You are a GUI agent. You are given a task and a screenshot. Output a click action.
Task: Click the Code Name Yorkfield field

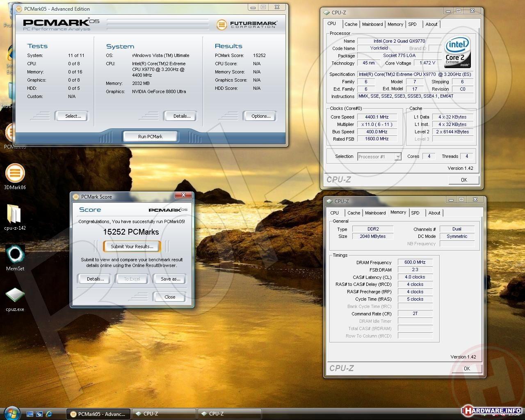tap(379, 48)
